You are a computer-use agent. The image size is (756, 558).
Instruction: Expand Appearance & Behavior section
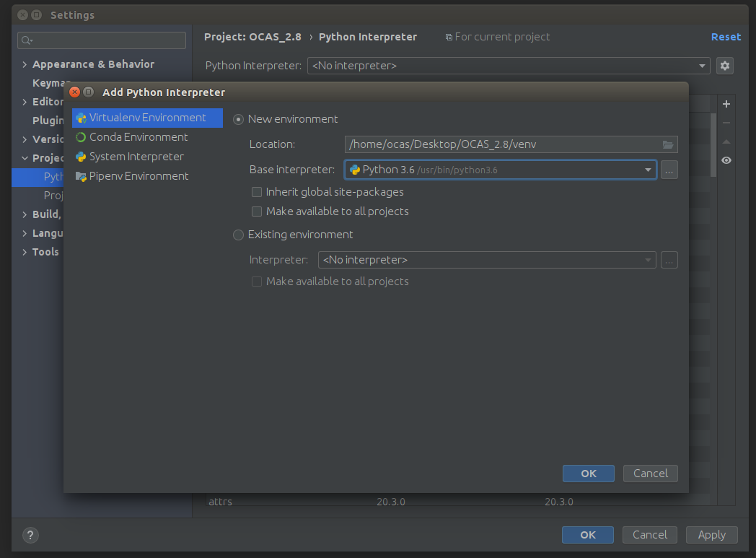click(25, 65)
